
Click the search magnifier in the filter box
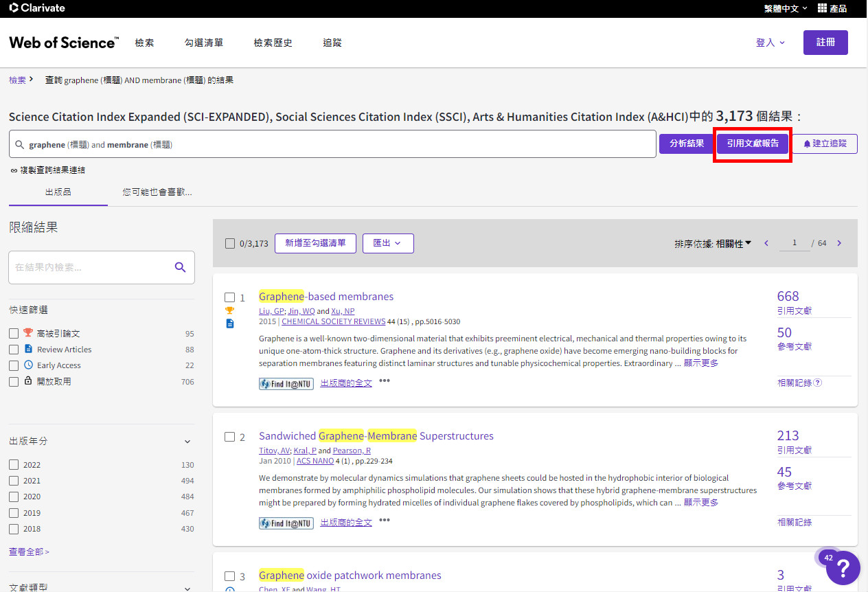point(180,267)
